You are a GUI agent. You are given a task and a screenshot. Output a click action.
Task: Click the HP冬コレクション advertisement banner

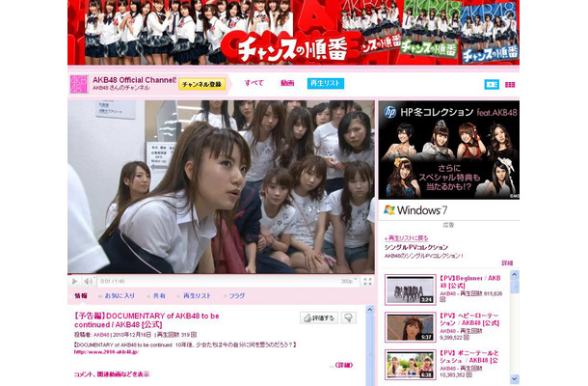click(x=449, y=150)
